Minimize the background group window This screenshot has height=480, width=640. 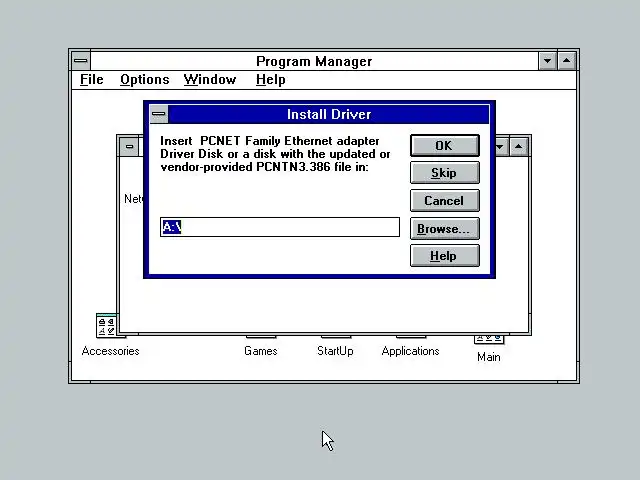pyautogui.click(x=501, y=147)
